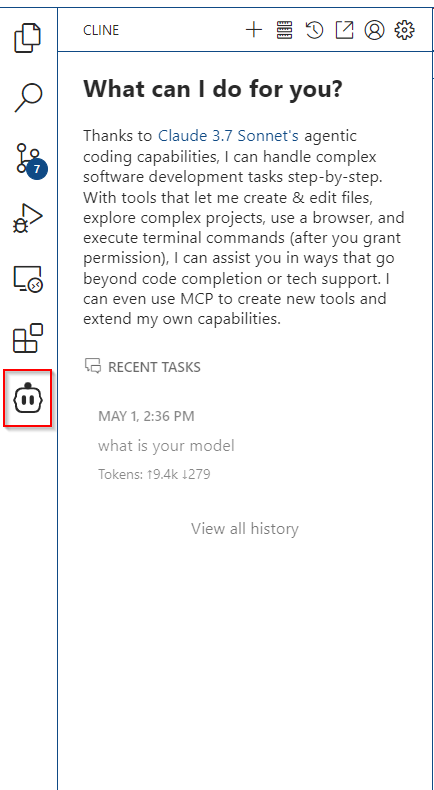The height and width of the screenshot is (790, 434).
Task: Open the Cline account icon
Action: [x=375, y=30]
